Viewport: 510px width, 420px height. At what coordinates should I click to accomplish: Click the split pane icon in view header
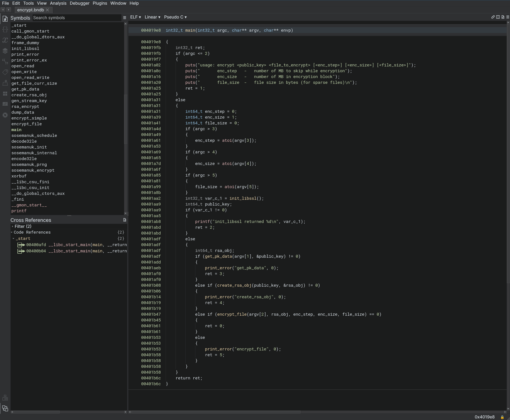(x=498, y=17)
